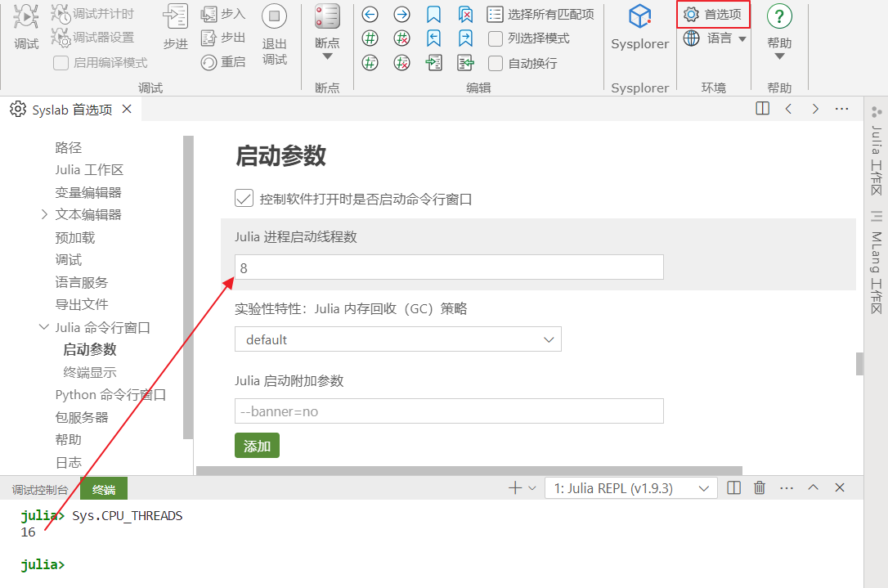This screenshot has width=888, height=588.
Task: Open the Julia REPL terminal selector dropdown
Action: pos(630,488)
